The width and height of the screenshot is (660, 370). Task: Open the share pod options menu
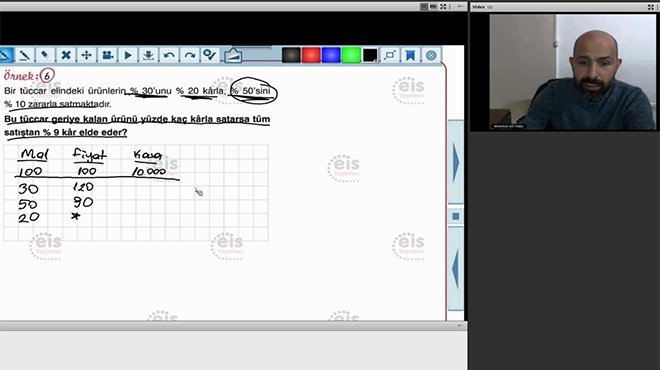[460, 7]
